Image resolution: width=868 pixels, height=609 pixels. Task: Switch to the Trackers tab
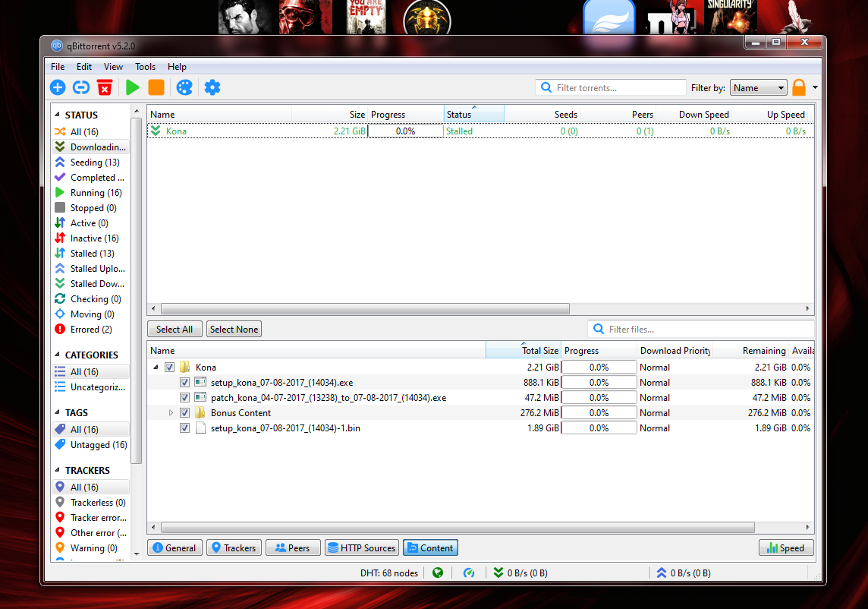coord(234,548)
